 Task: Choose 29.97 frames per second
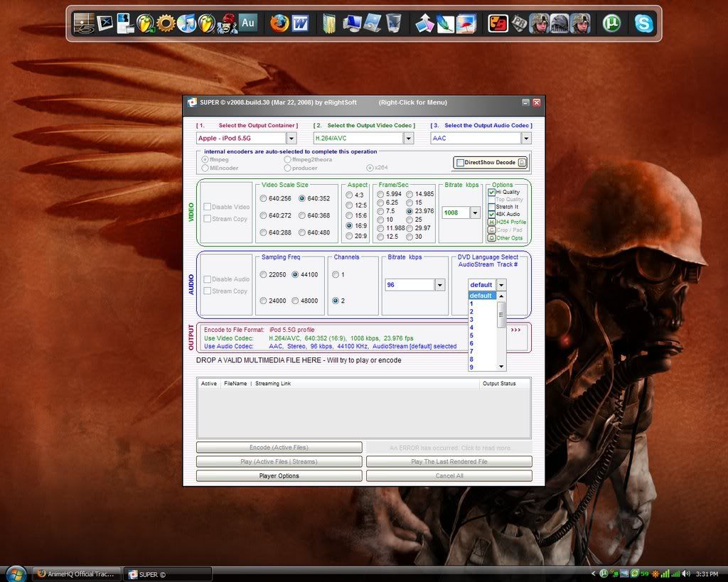(x=409, y=228)
